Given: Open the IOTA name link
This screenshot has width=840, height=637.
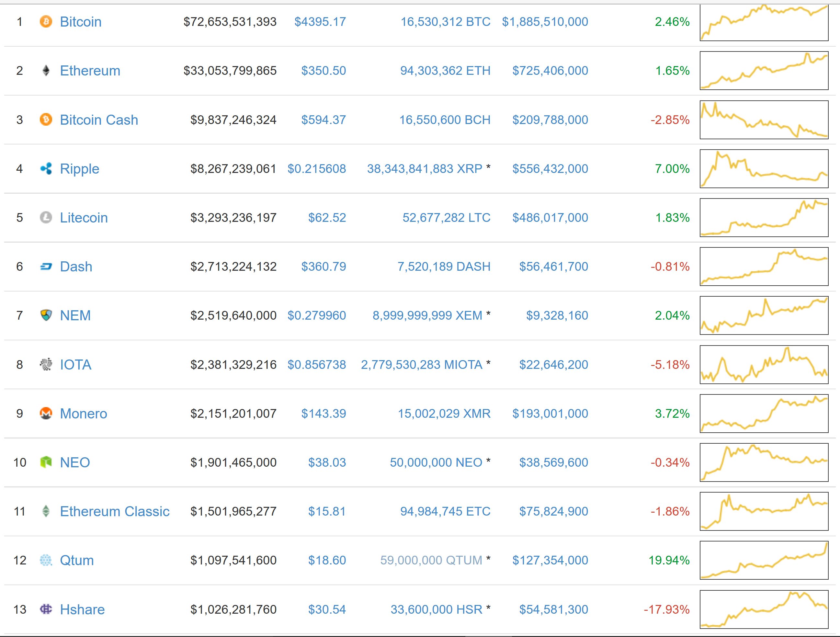Looking at the screenshot, I should pos(76,365).
